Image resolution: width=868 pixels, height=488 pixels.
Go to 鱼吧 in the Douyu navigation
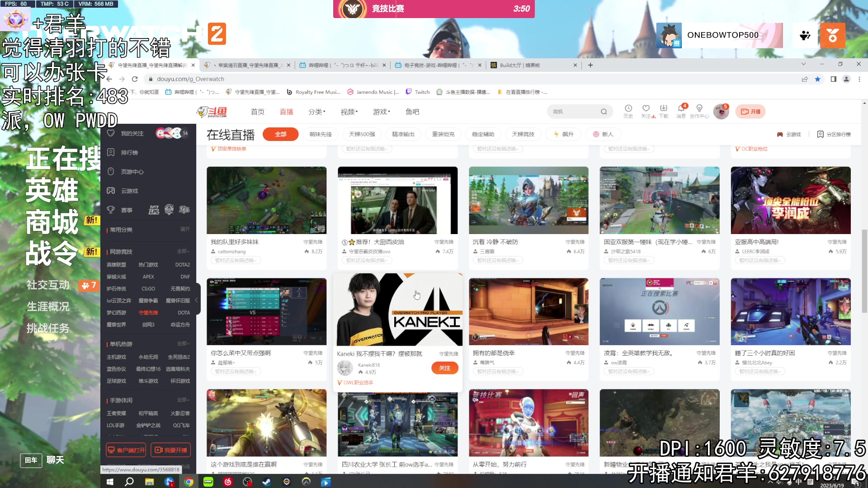(x=412, y=112)
